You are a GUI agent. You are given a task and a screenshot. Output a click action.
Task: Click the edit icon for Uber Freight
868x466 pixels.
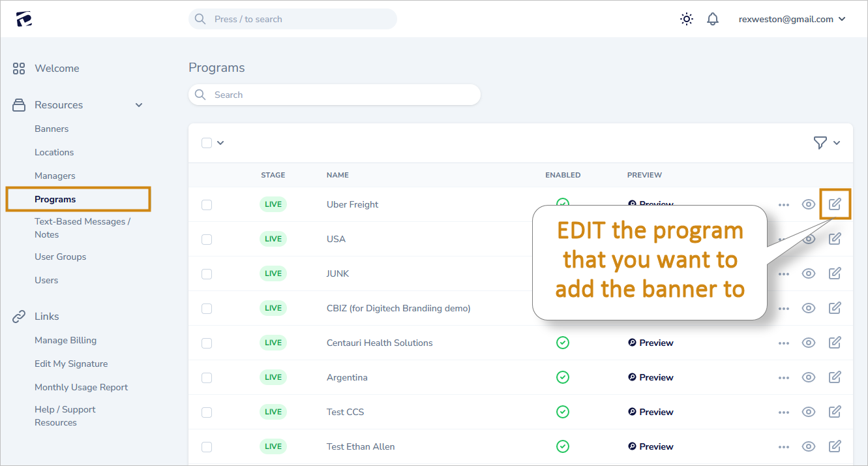click(x=835, y=204)
